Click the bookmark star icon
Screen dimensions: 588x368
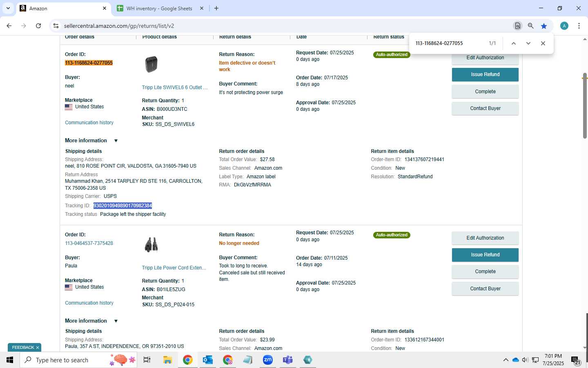point(544,26)
